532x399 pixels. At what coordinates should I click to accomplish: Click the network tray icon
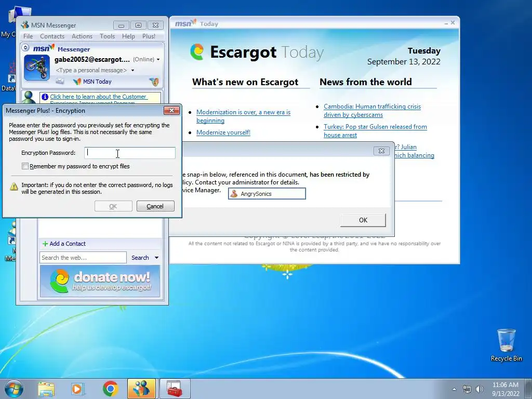coord(467,389)
